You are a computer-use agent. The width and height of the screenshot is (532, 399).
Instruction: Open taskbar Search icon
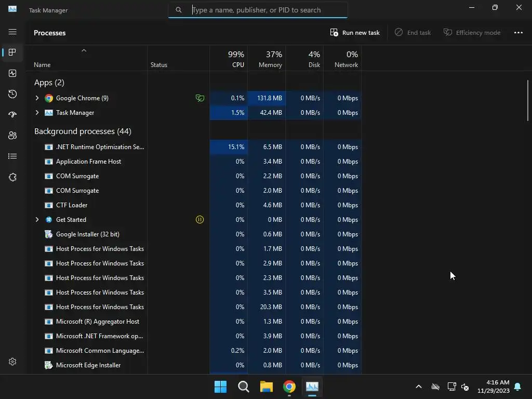coord(244,387)
